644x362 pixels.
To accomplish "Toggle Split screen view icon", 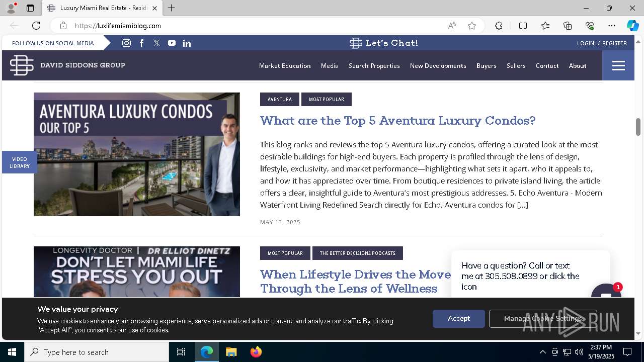I will click(x=523, y=26).
